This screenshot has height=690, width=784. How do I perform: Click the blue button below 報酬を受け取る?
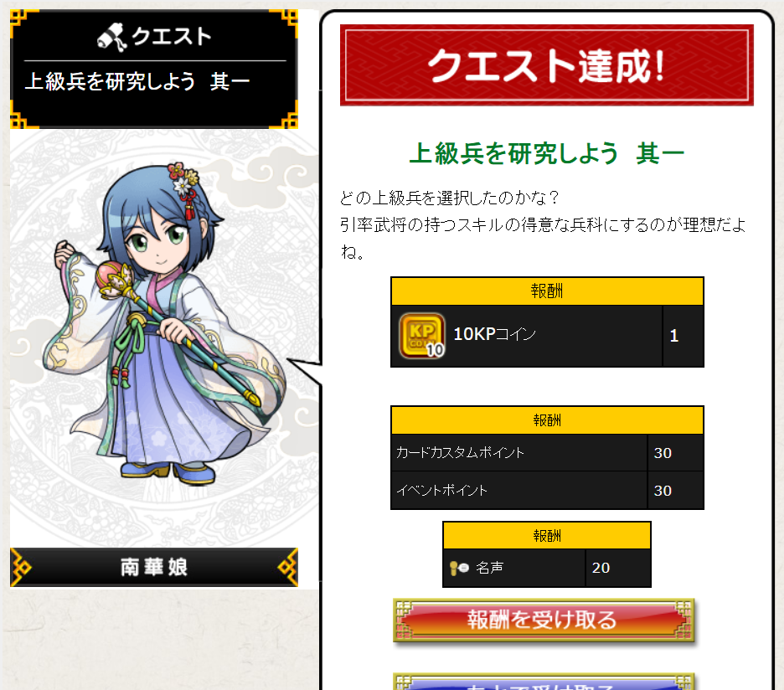point(544,682)
